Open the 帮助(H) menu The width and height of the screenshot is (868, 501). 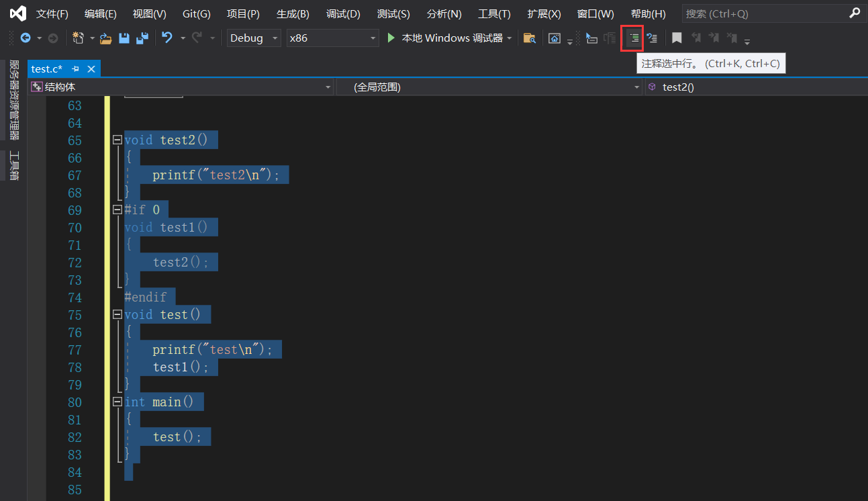[x=648, y=13]
